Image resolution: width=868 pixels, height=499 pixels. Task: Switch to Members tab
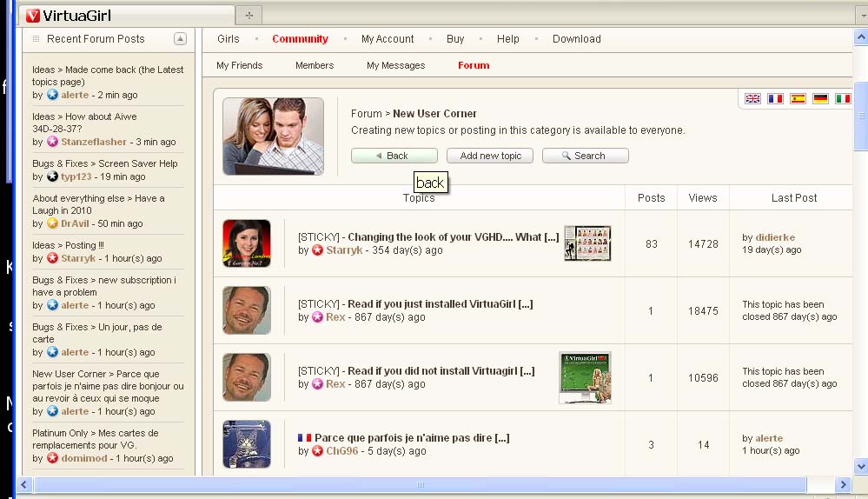pyautogui.click(x=315, y=65)
